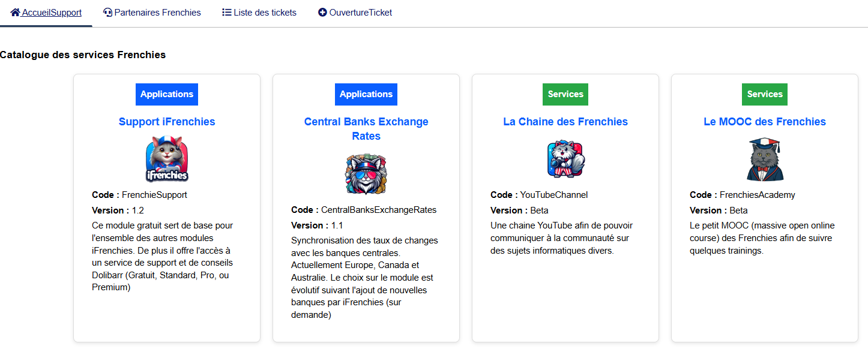Follow the La Chaine des Frenchies link
This screenshot has height=352, width=868.
click(565, 122)
